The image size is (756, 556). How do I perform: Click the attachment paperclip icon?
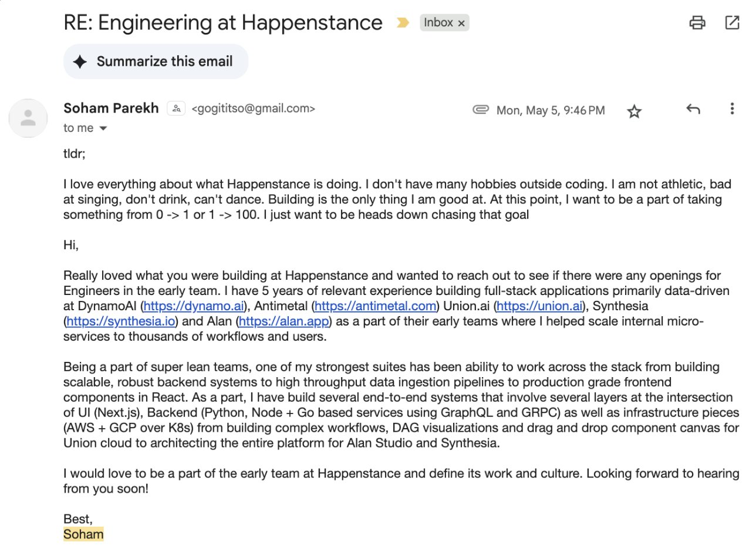(481, 110)
